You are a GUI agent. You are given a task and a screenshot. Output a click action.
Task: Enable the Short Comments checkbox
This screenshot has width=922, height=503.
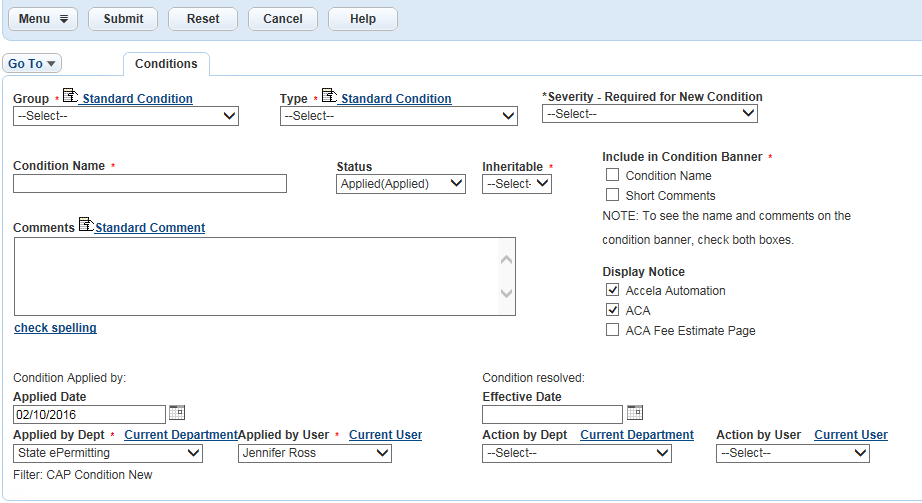click(612, 195)
